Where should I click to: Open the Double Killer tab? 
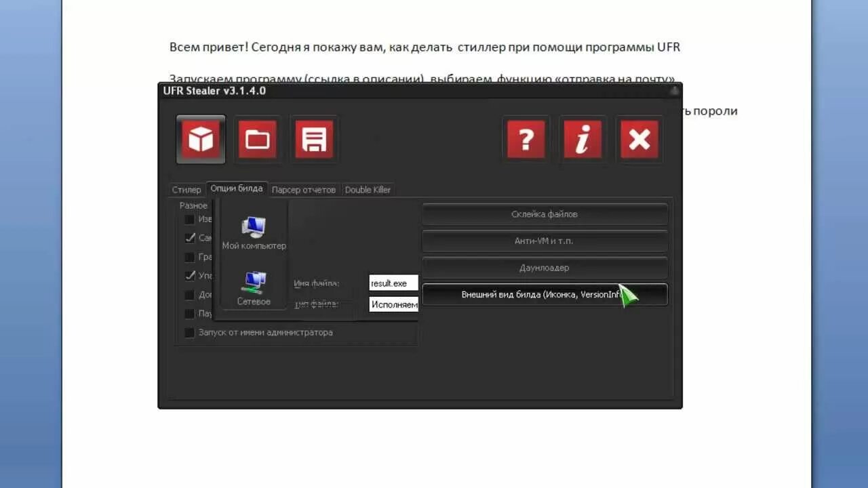368,190
